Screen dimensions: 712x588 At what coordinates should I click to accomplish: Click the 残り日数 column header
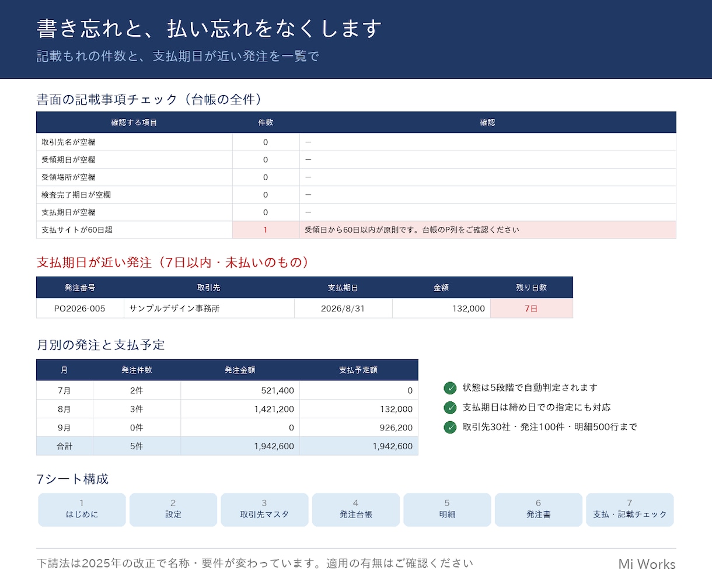532,288
